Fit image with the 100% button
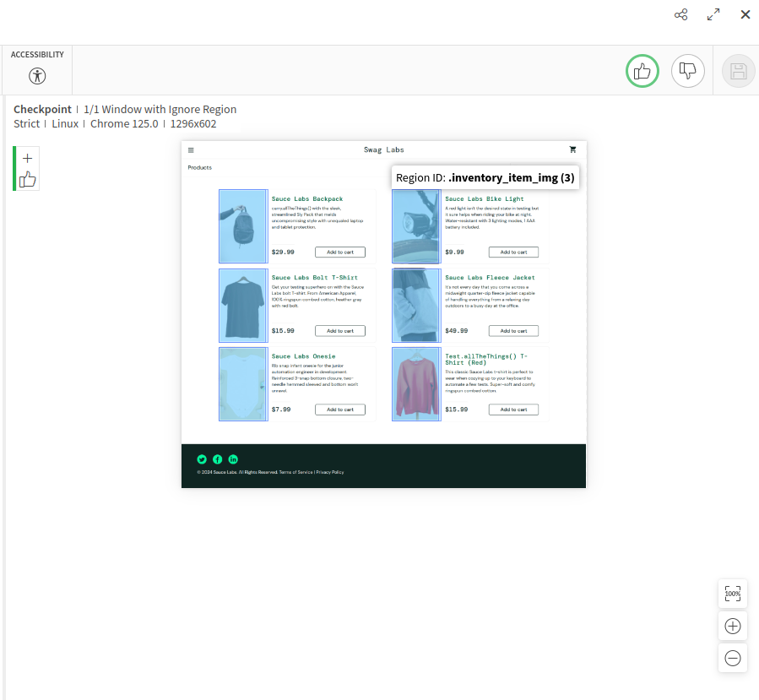Screen dimensions: 759x700 732,594
